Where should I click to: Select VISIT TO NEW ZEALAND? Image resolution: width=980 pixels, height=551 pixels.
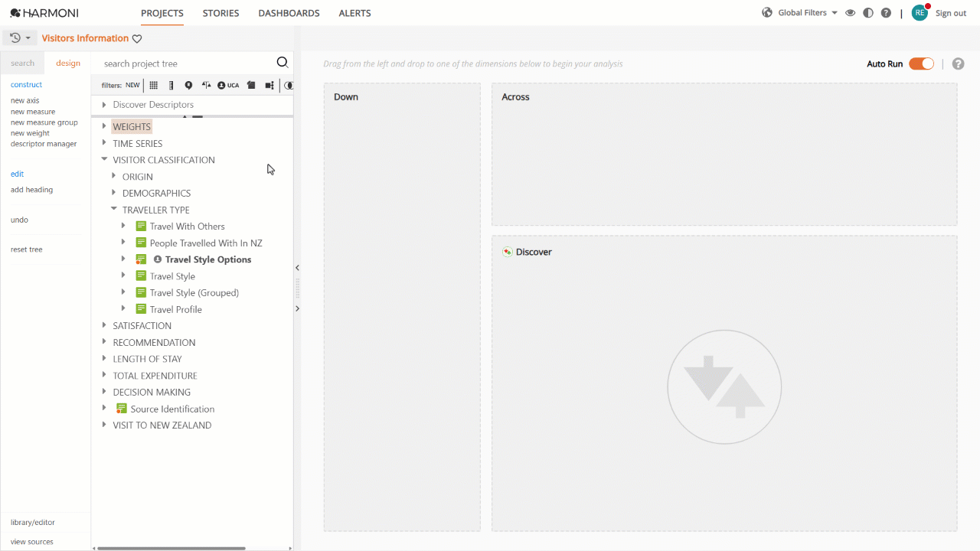[162, 425]
